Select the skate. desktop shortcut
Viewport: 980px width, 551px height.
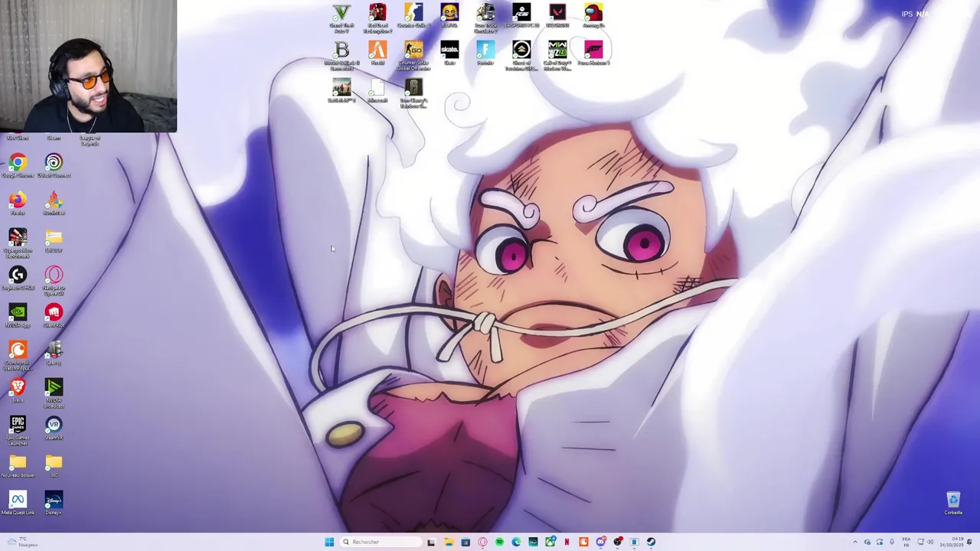pos(449,53)
